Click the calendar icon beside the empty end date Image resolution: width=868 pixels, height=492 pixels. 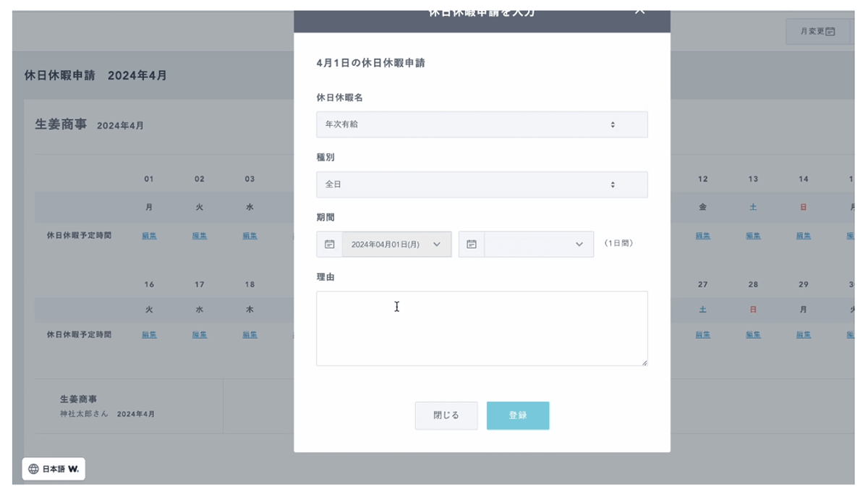[x=472, y=245]
